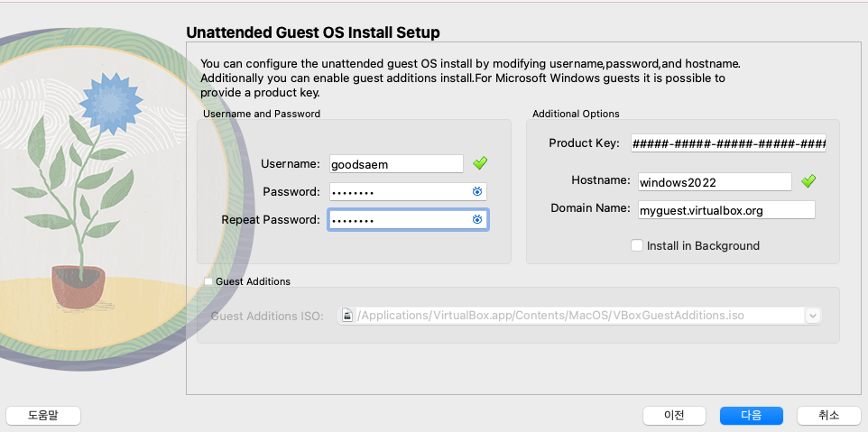Image resolution: width=868 pixels, height=432 pixels.
Task: Click the green checkmark beside Hostname
Action: [808, 180]
